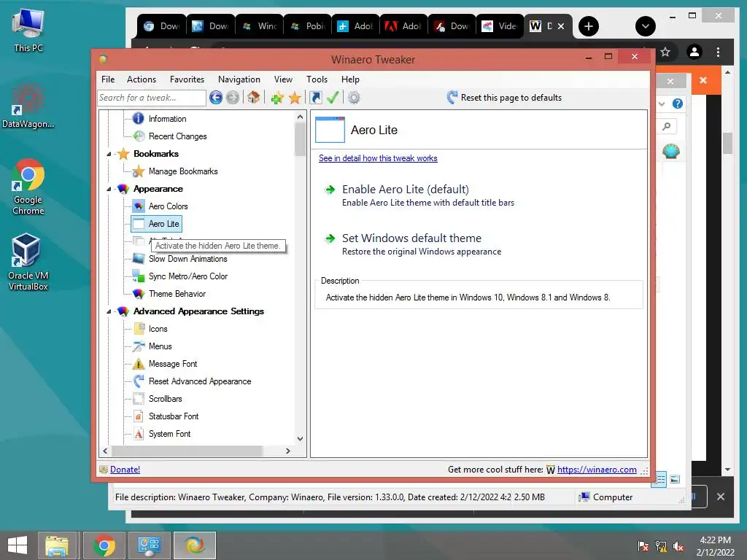Image resolution: width=747 pixels, height=560 pixels.
Task: Switch to the Chrome tab labeled Vide
Action: [x=500, y=26]
